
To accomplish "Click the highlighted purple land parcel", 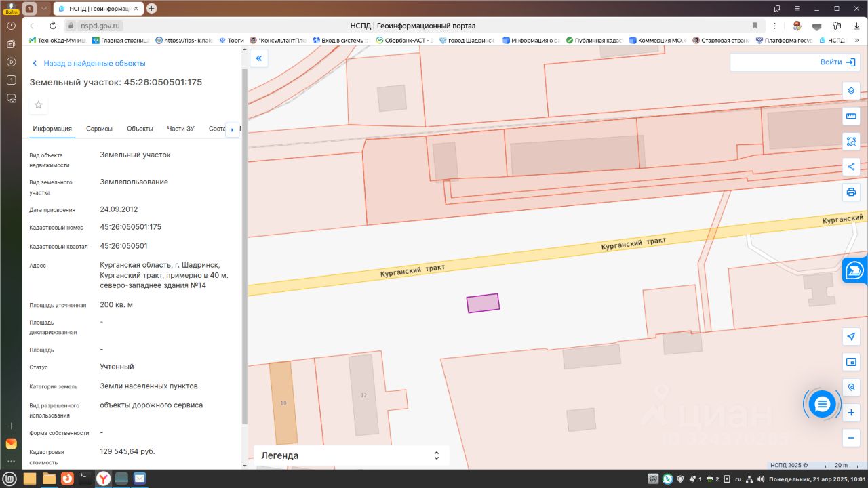I will 483,303.
